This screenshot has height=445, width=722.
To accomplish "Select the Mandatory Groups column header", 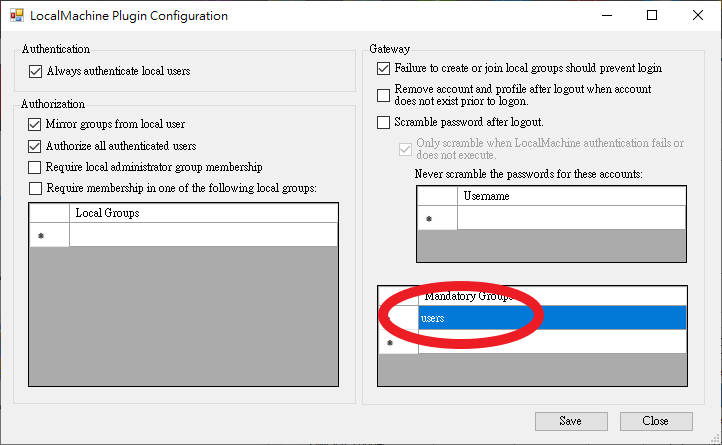I will tap(553, 296).
